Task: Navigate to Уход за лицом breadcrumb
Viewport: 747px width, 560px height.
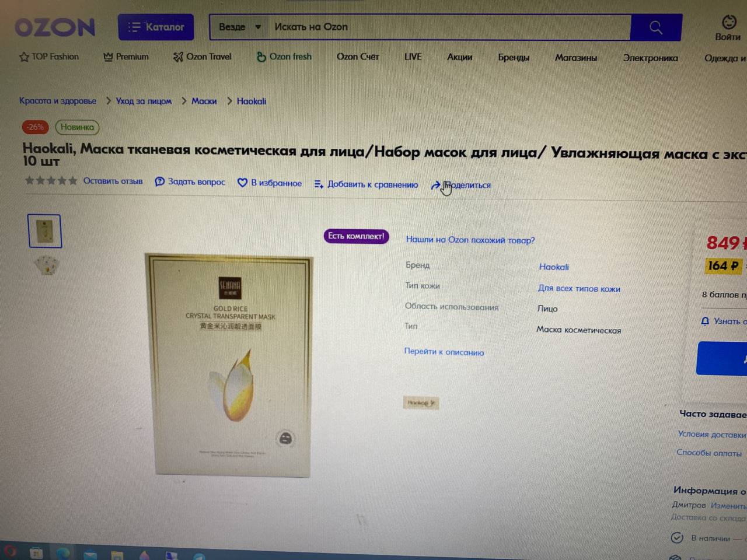Action: [x=144, y=101]
